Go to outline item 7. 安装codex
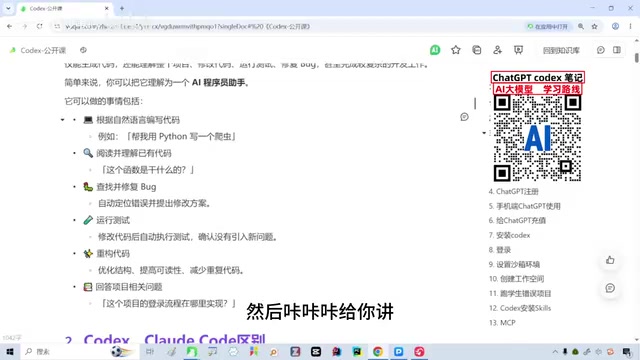 pos(509,235)
